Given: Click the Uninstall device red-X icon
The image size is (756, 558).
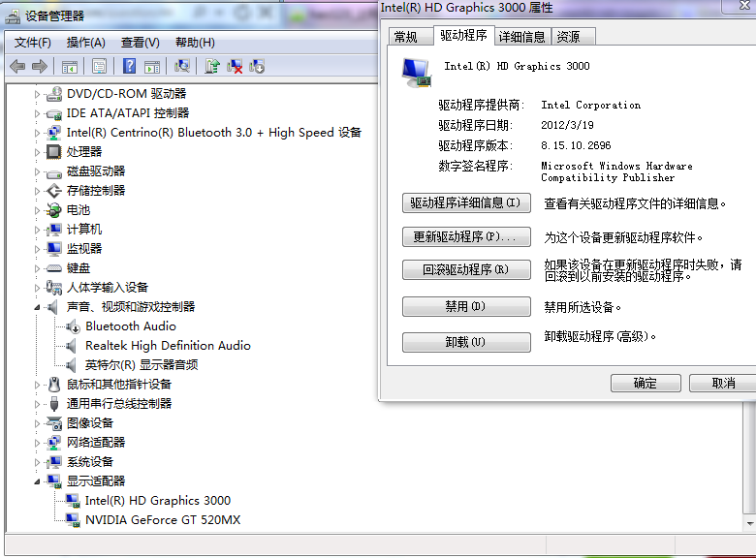Looking at the screenshot, I should tap(235, 66).
